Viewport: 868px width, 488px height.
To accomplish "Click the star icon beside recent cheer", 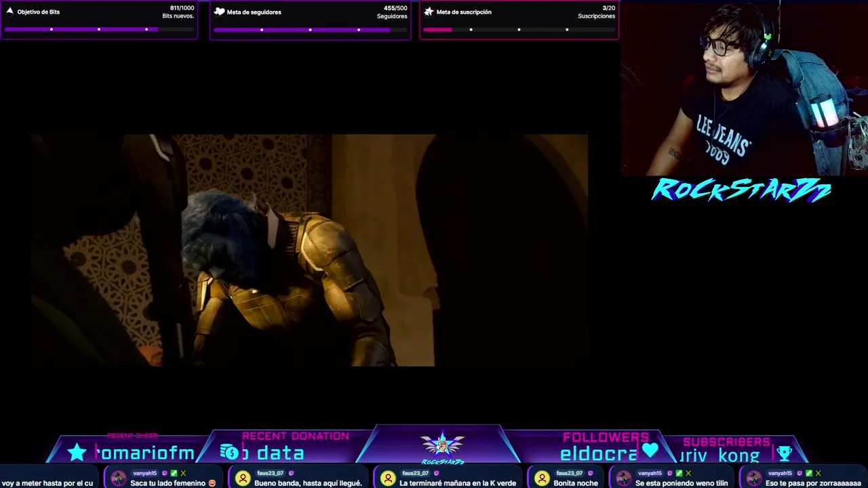I will [x=77, y=452].
